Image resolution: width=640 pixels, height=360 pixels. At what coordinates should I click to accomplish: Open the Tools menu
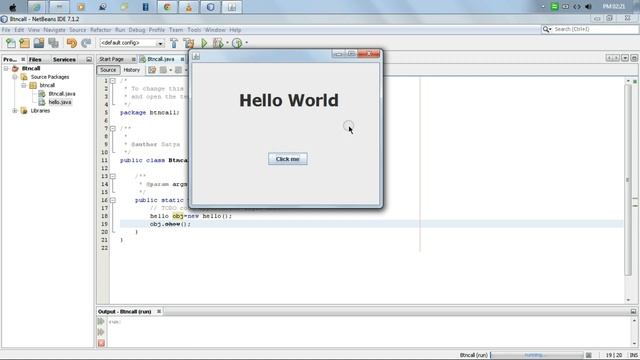(194, 30)
